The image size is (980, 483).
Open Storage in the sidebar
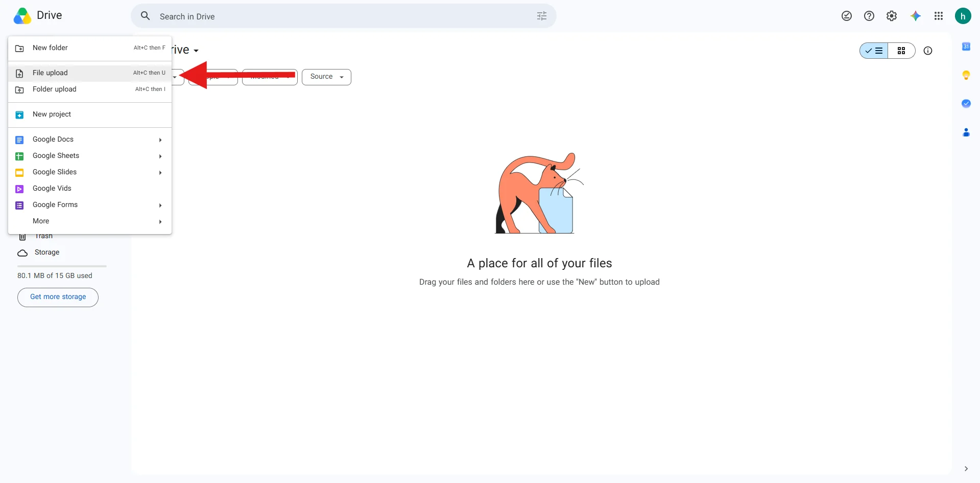point(47,252)
